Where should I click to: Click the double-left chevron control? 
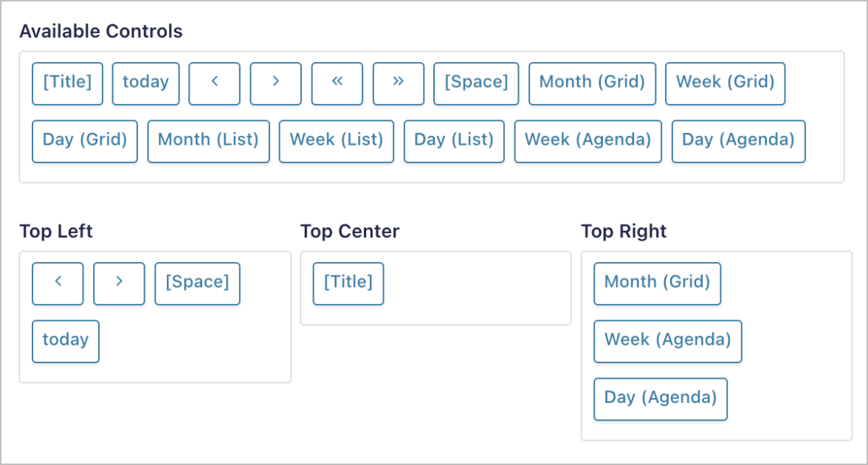(x=337, y=83)
